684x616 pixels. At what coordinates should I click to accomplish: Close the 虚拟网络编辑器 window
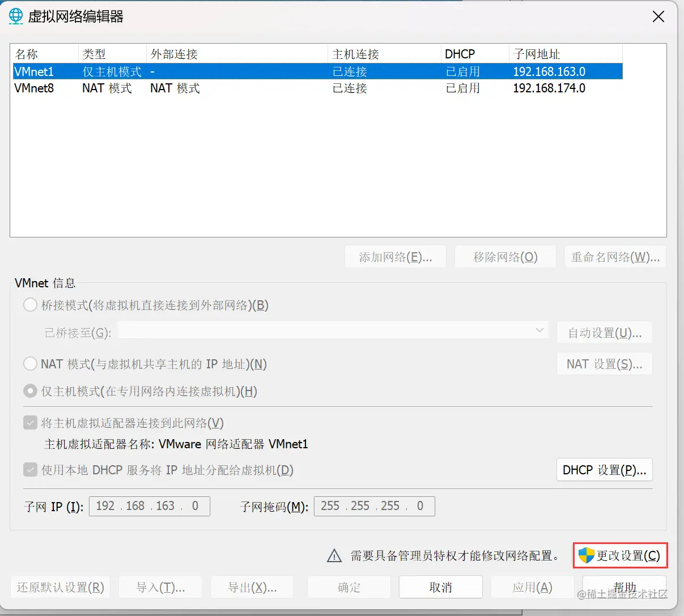tap(658, 16)
